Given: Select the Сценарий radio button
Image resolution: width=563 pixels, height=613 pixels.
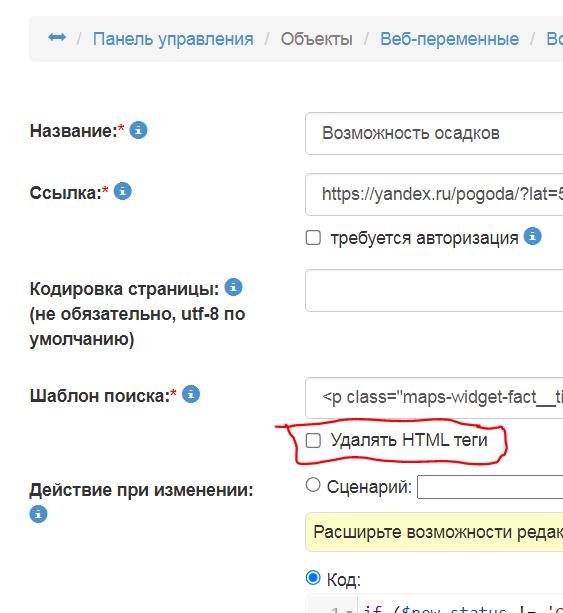Looking at the screenshot, I should tap(313, 485).
